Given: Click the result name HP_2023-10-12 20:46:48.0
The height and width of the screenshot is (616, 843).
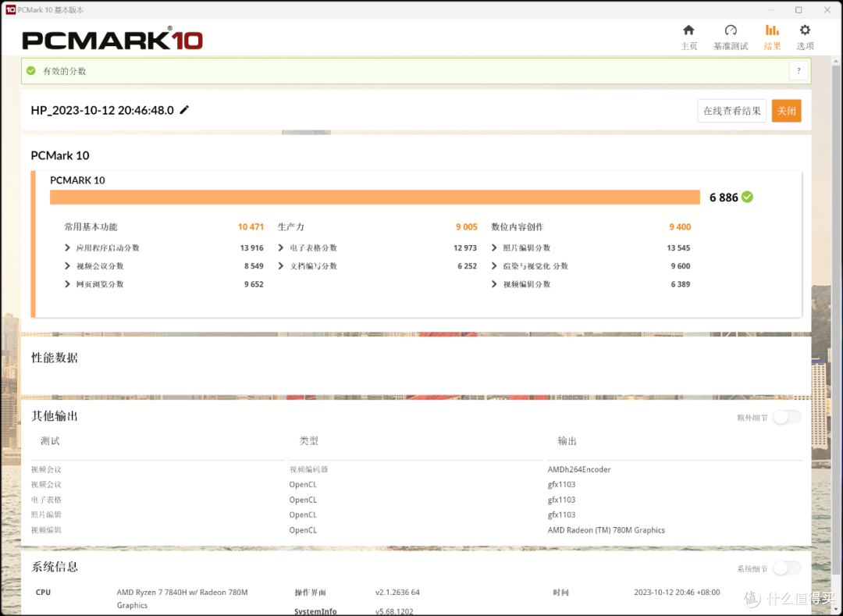Looking at the screenshot, I should point(102,110).
